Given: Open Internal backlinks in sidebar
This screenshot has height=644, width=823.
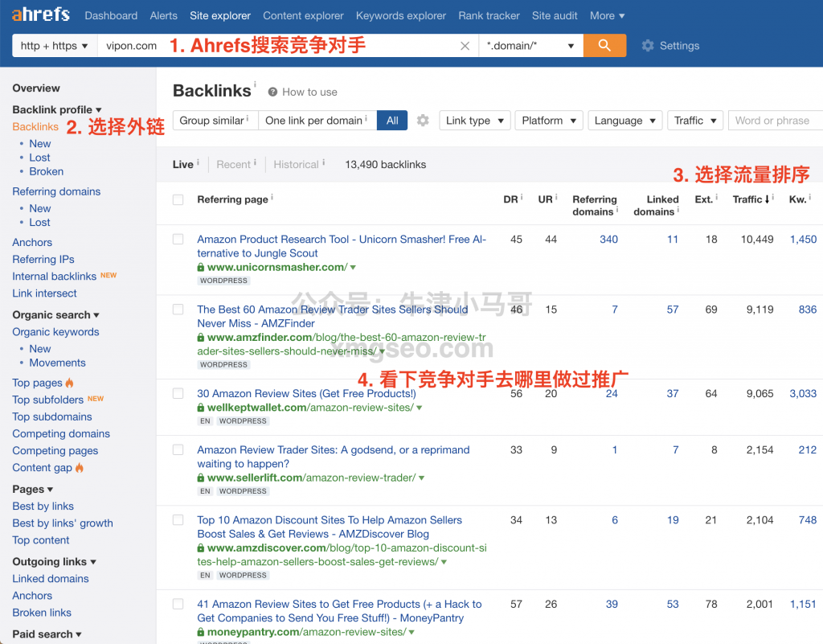Looking at the screenshot, I should coord(54,276).
